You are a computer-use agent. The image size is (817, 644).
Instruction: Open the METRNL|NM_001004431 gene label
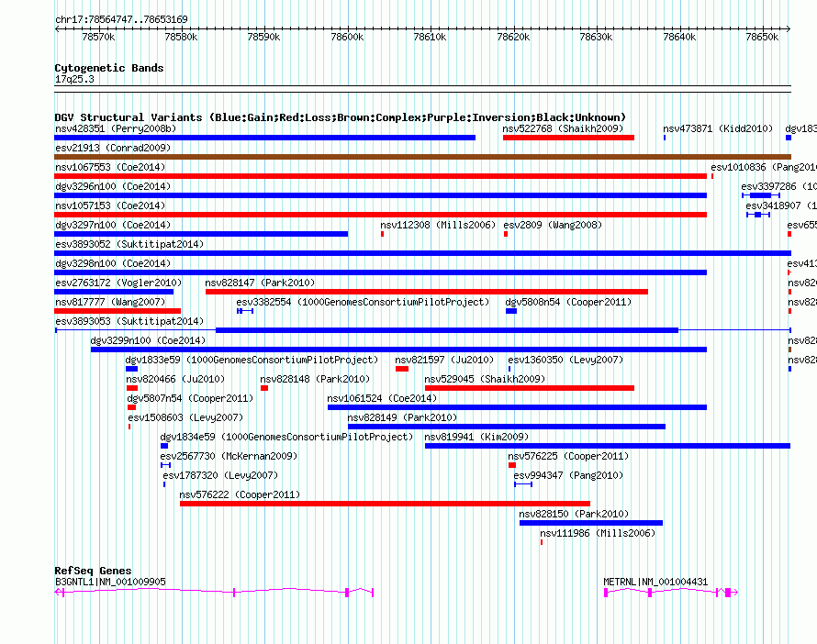click(x=655, y=582)
